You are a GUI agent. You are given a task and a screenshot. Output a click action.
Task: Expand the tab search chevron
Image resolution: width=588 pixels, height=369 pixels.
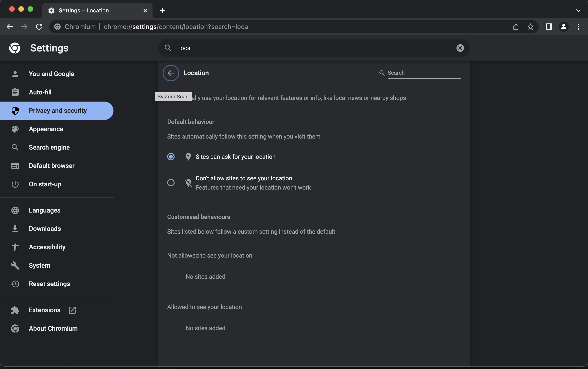pyautogui.click(x=578, y=10)
